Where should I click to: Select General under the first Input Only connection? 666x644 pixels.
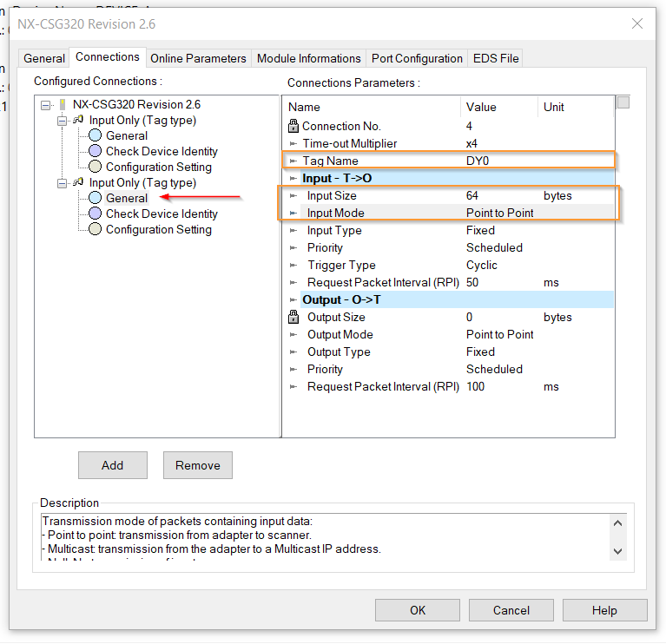[127, 136]
